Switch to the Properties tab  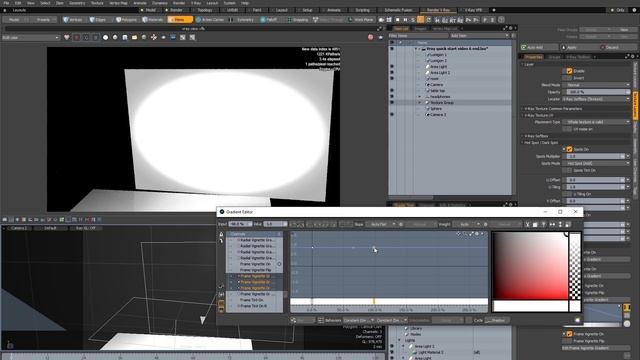tap(533, 57)
